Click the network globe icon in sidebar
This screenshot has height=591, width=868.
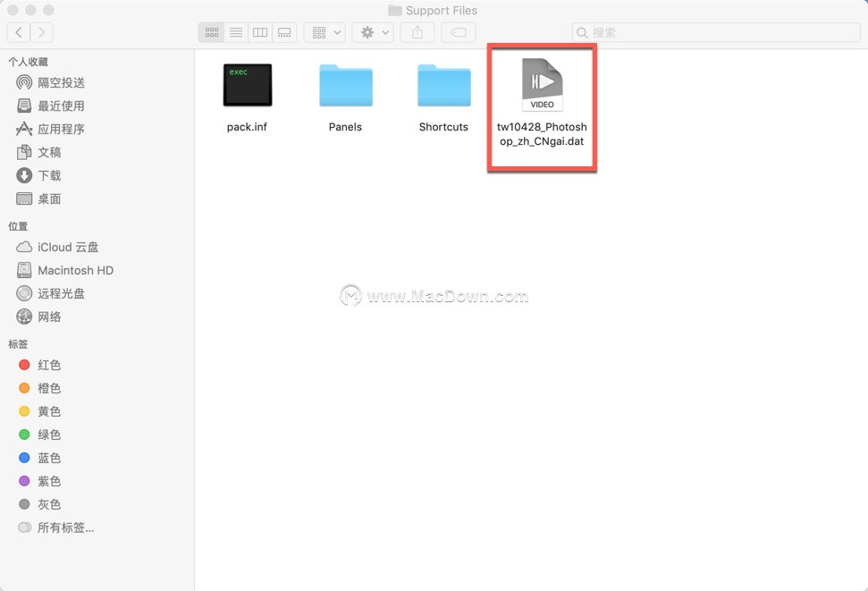[24, 317]
